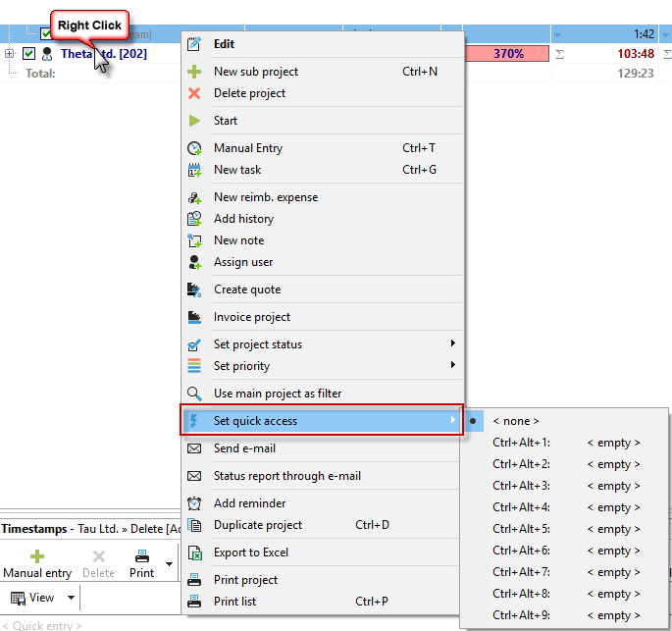Click the Quick entry input field
672x631 pixels.
(88, 625)
